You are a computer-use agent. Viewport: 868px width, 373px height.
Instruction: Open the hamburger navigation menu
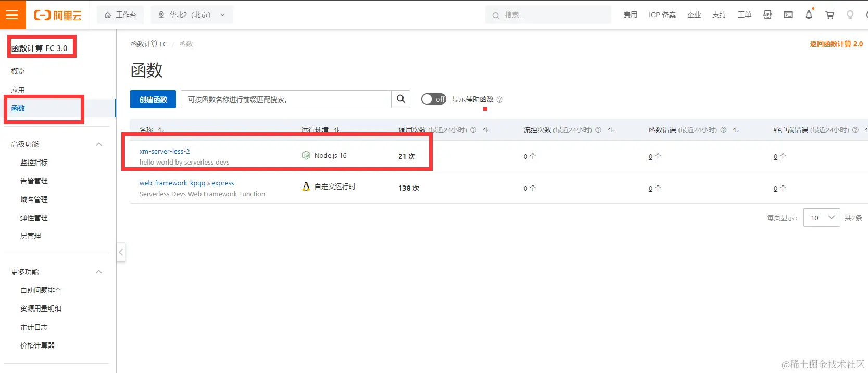click(x=12, y=15)
